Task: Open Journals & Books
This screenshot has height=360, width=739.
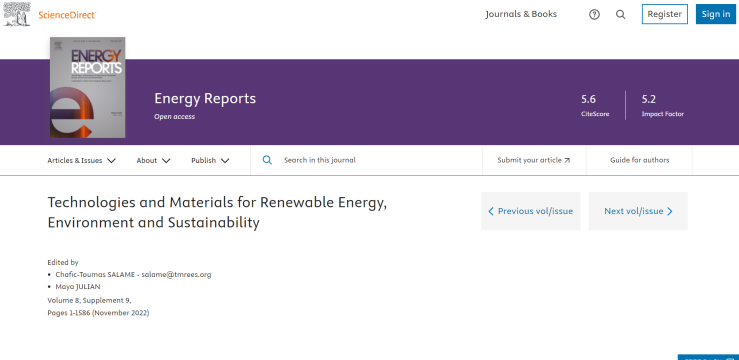Action: coord(521,14)
